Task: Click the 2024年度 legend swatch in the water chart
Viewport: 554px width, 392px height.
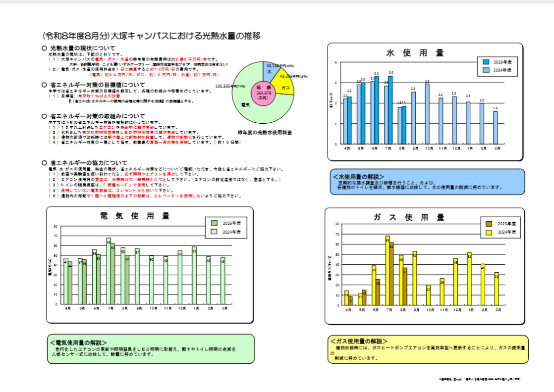Action: [x=486, y=70]
